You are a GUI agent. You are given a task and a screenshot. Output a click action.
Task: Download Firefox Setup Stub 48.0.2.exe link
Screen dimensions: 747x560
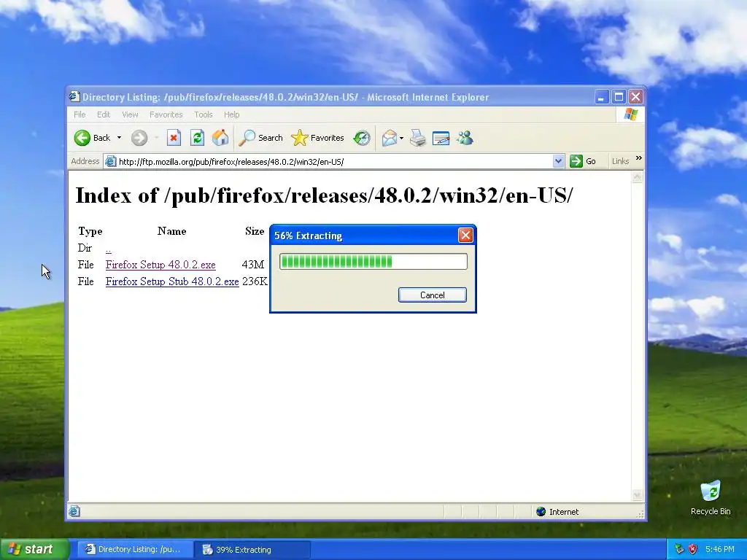[x=172, y=281]
